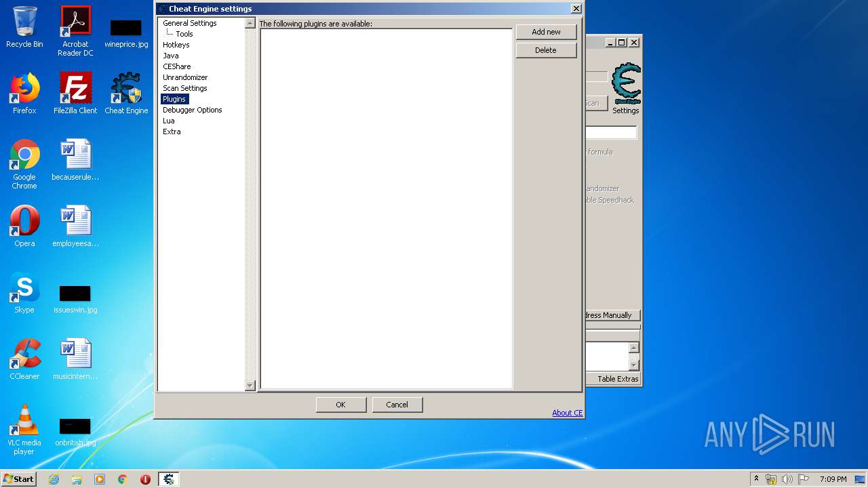Viewport: 868px width, 488px height.
Task: Open the becauserule Word document
Action: pyautogui.click(x=75, y=160)
